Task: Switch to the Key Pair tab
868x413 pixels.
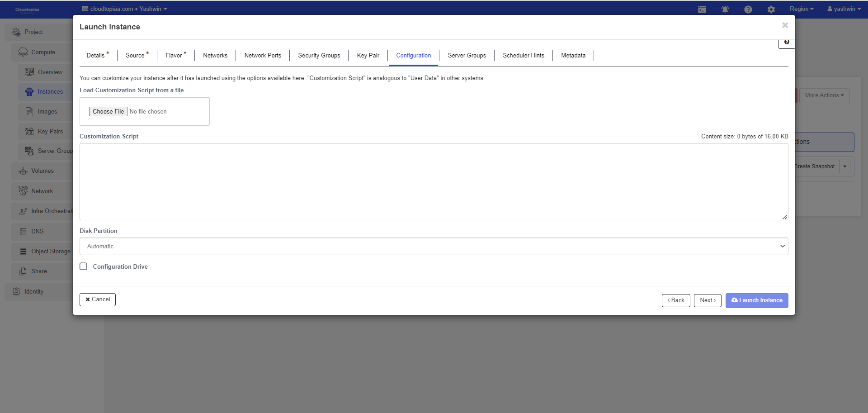Action: tap(368, 55)
